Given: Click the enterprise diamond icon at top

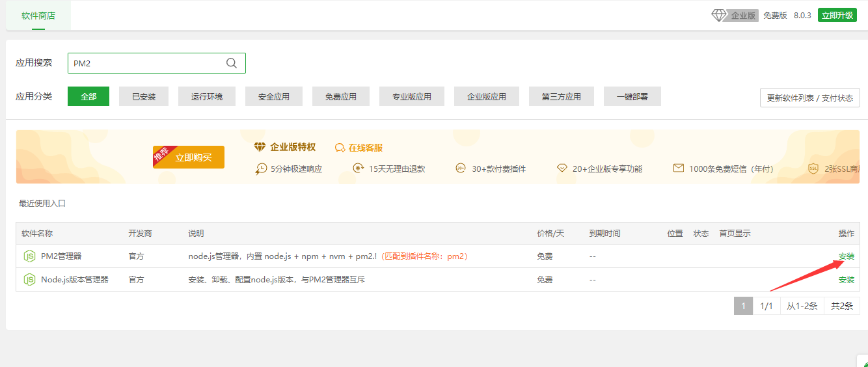Looking at the screenshot, I should [718, 16].
